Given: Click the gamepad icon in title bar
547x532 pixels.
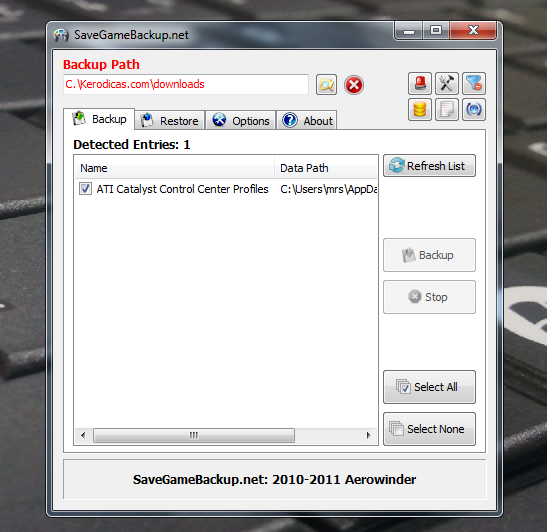Looking at the screenshot, I should [x=61, y=35].
